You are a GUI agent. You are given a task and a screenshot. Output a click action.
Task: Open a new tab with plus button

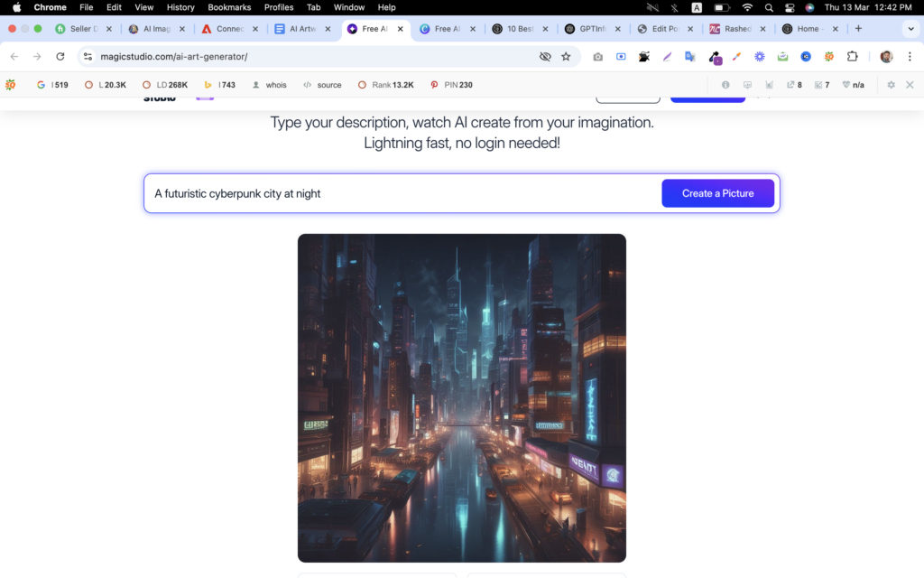coord(858,28)
